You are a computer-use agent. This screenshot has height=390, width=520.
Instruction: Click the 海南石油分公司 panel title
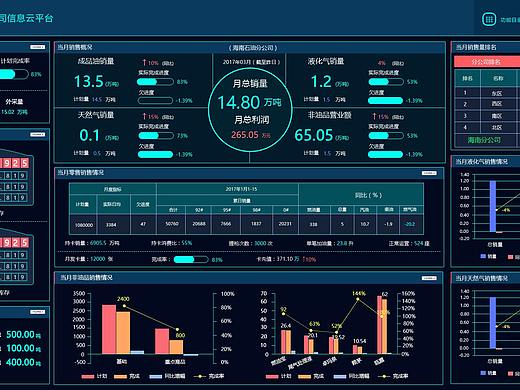tap(253, 48)
